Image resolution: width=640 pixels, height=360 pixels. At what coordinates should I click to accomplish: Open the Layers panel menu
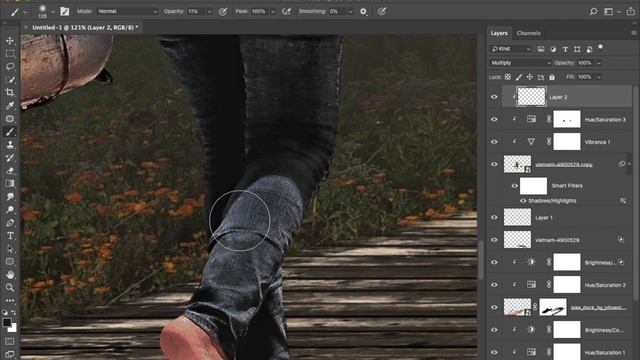tap(633, 33)
